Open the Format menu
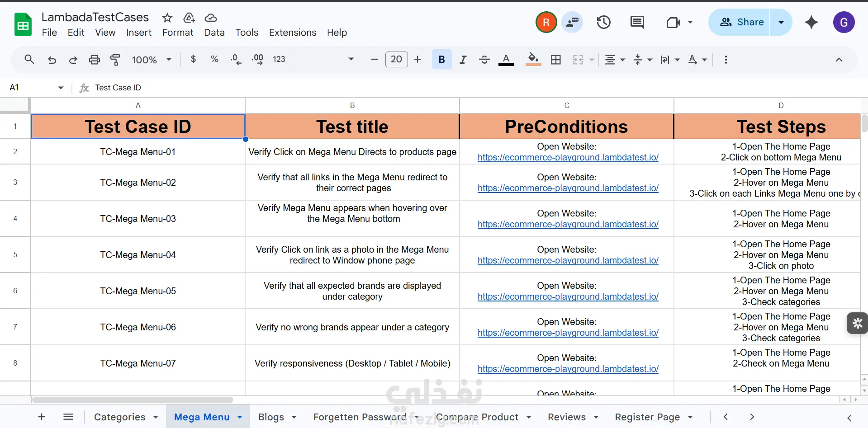This screenshot has height=428, width=868. tap(178, 33)
